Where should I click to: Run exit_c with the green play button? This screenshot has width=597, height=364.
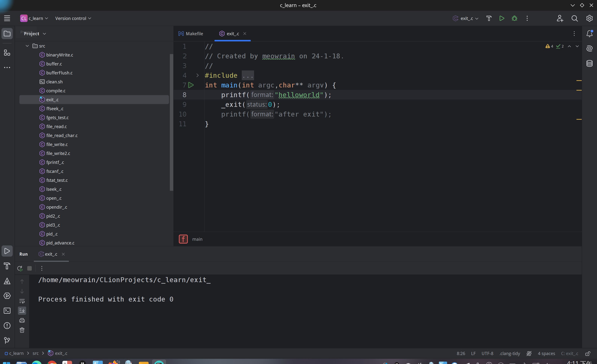coord(502,18)
